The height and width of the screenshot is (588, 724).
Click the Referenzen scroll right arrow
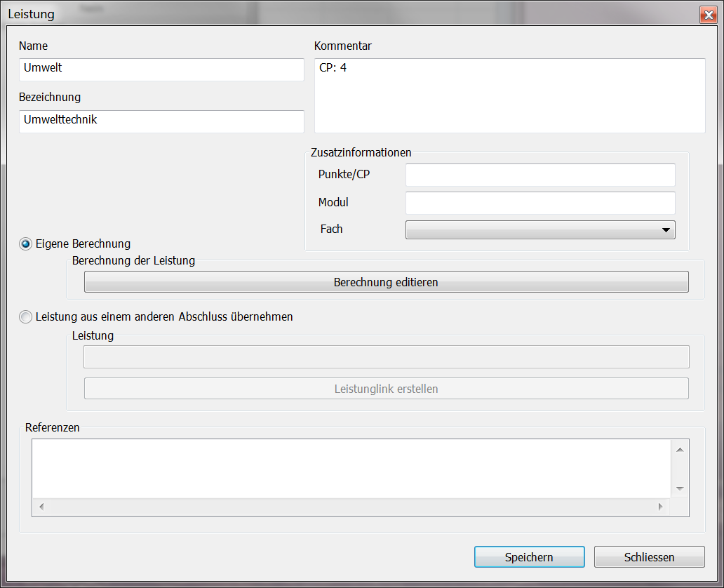(x=659, y=507)
